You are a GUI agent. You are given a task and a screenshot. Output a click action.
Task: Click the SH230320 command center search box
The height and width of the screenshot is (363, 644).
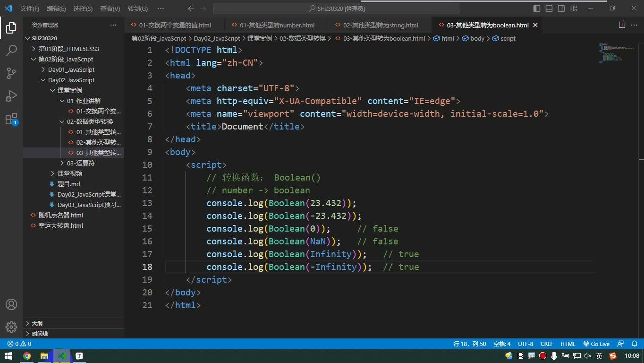pyautogui.click(x=336, y=9)
